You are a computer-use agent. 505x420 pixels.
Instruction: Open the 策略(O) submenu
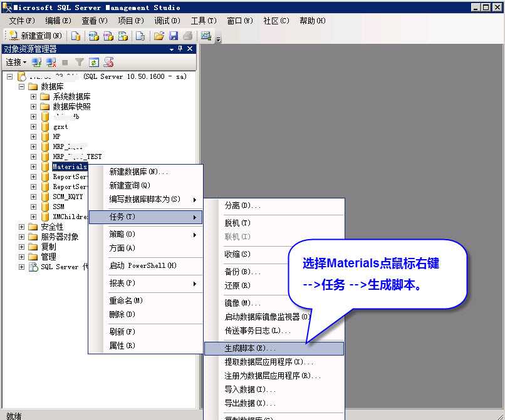(x=146, y=234)
